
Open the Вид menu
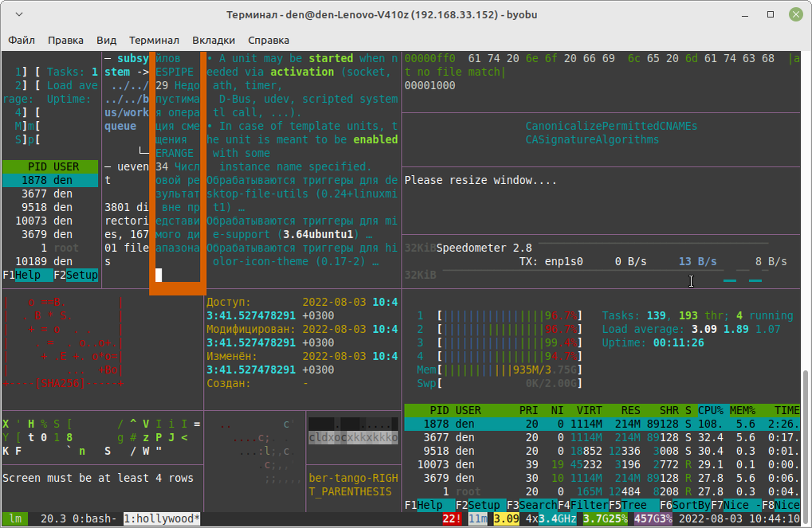[106, 41]
